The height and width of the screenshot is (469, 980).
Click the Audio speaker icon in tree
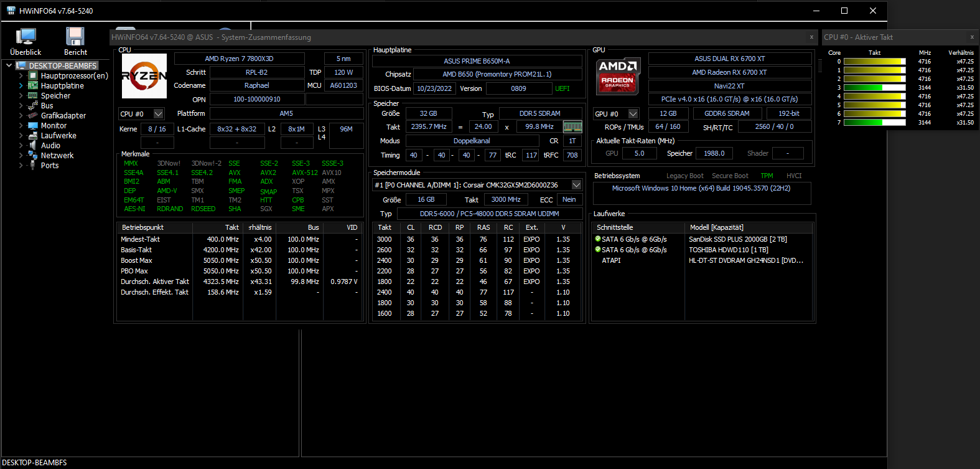(x=33, y=146)
